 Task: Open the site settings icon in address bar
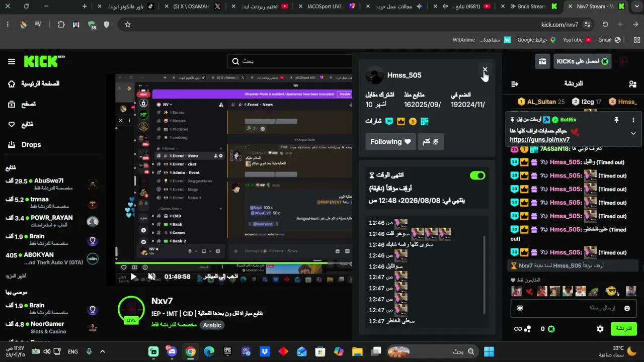(x=587, y=24)
